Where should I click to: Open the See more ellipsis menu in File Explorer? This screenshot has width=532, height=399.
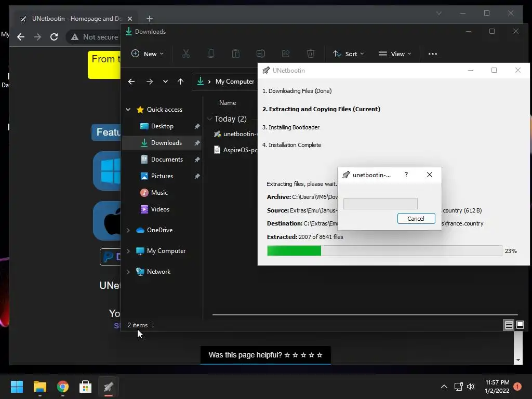tap(433, 54)
